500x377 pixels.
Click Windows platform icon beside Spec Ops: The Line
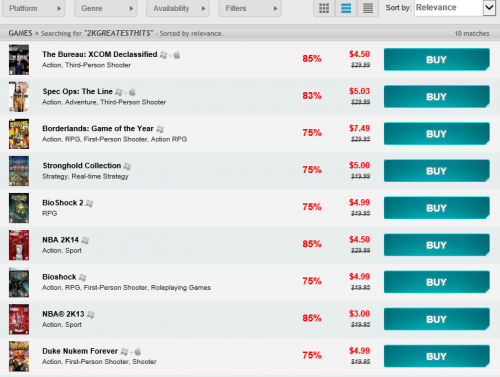[119, 92]
